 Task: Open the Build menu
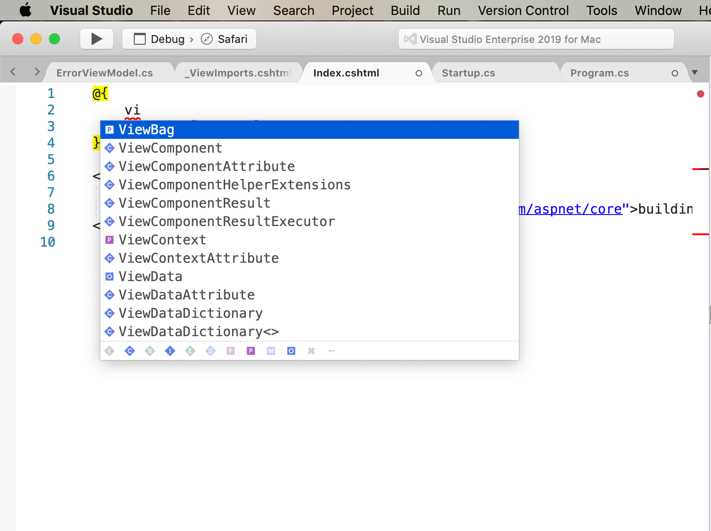tap(405, 10)
